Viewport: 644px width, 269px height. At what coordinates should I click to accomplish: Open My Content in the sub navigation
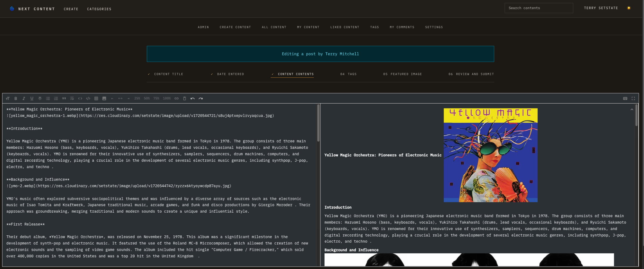coord(308,27)
